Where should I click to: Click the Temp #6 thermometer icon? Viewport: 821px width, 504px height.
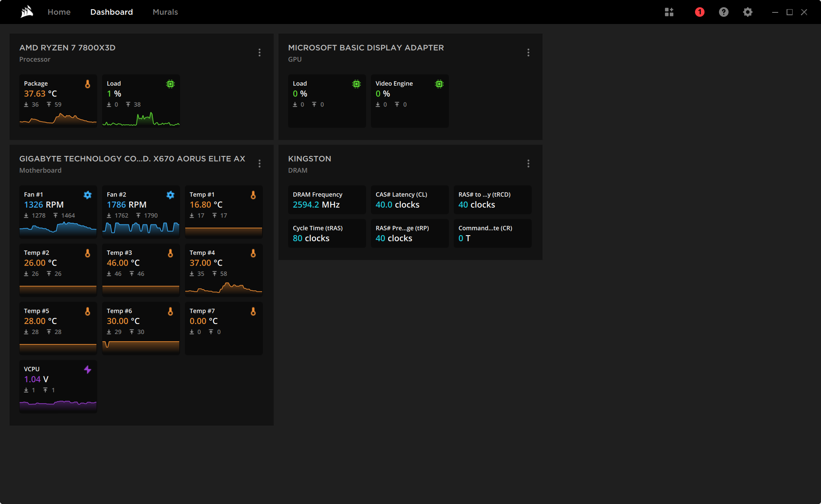(170, 311)
